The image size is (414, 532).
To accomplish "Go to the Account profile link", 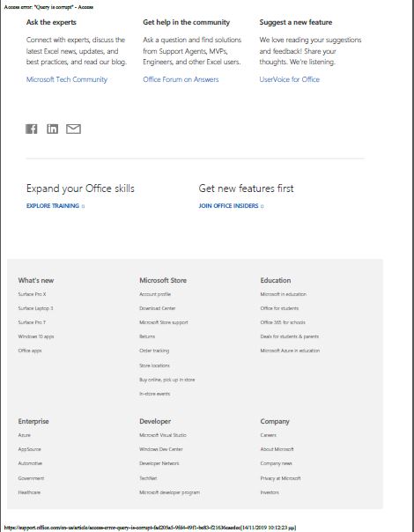I will [155, 294].
